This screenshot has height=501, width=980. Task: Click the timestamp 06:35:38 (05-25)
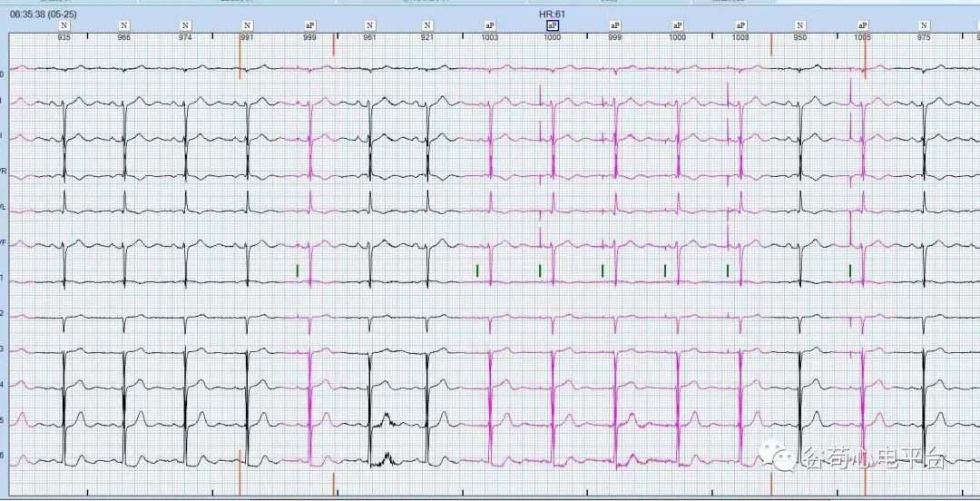pos(44,13)
